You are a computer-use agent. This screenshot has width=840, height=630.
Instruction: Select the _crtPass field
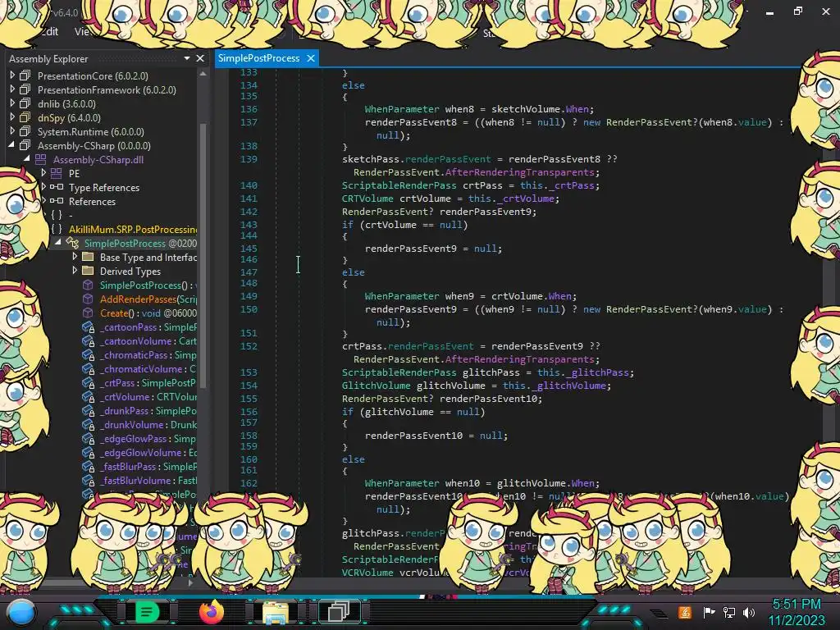[x=148, y=382]
